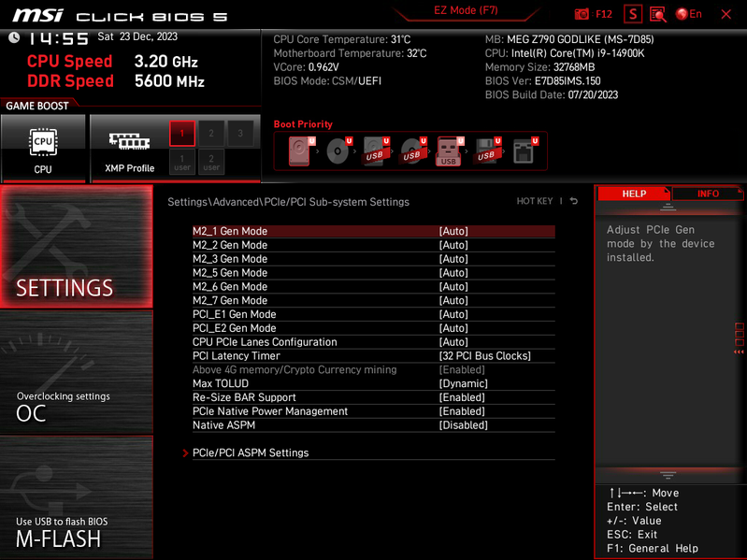Image resolution: width=747 pixels, height=560 pixels.
Task: Click the M2_2 Gen Mode label
Action: pos(230,245)
